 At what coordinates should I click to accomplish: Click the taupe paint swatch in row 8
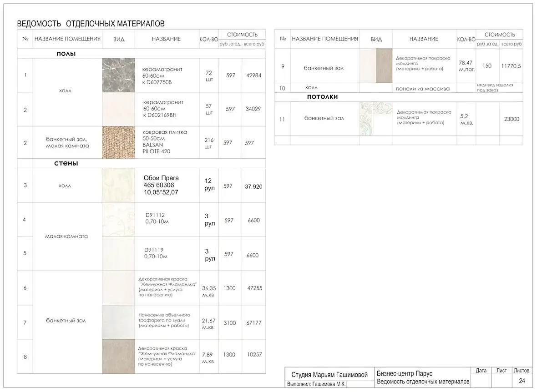click(x=118, y=357)
